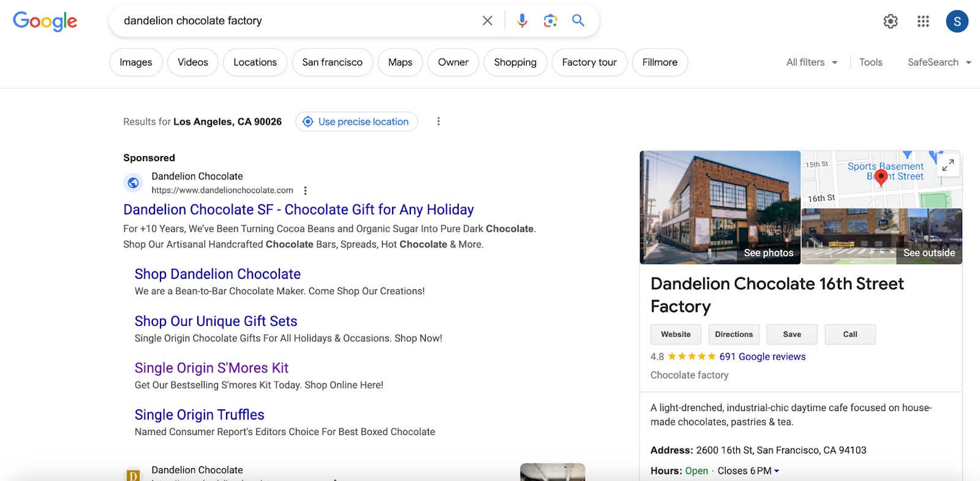Click Dandelion Chocolate 16th Street Factory title
Viewport: 980px width, 481px height.
point(777,295)
